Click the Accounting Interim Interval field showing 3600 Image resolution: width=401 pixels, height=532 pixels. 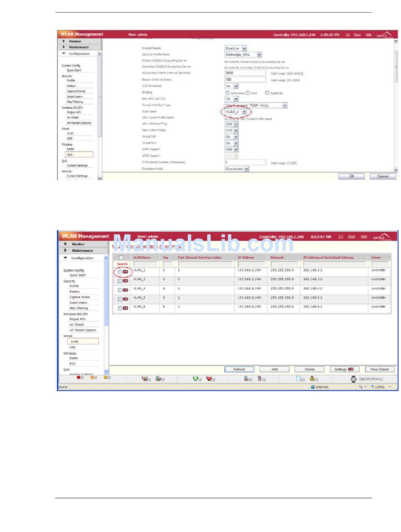point(245,73)
